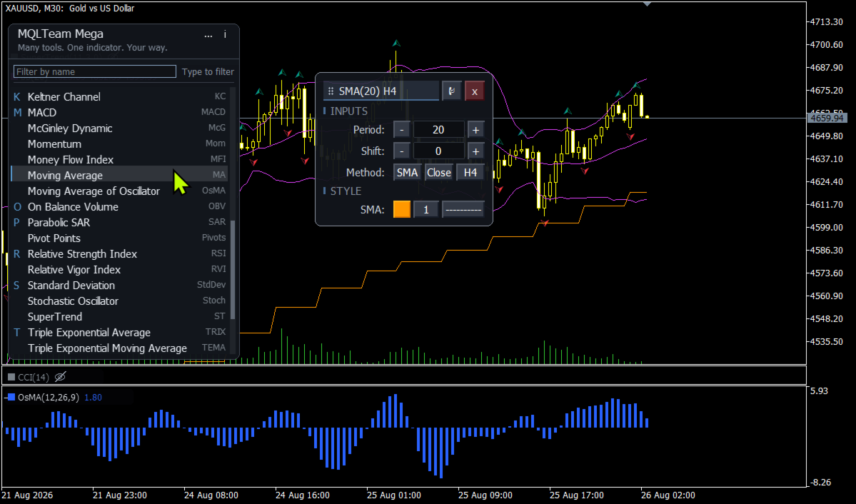Click the 'Type to filter' hint text

tap(208, 71)
